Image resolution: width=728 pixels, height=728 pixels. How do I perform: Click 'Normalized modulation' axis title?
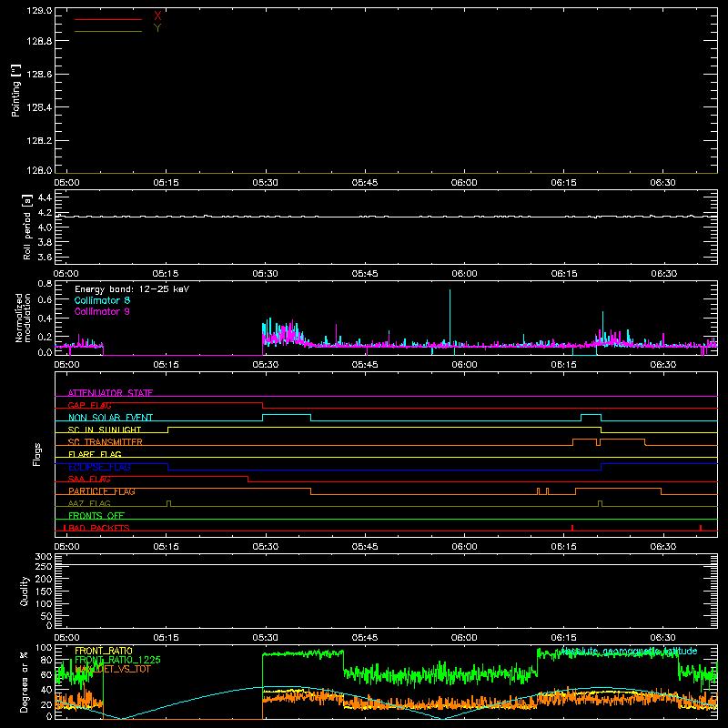(x=22, y=318)
